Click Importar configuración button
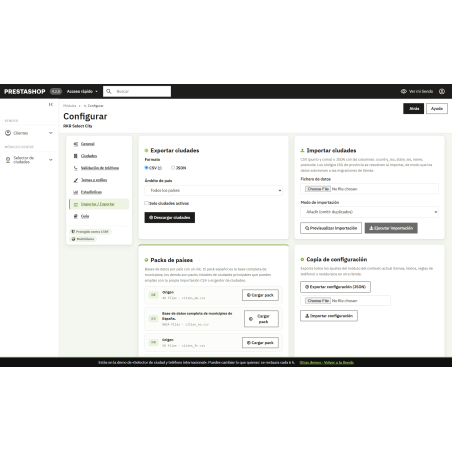 (329, 316)
